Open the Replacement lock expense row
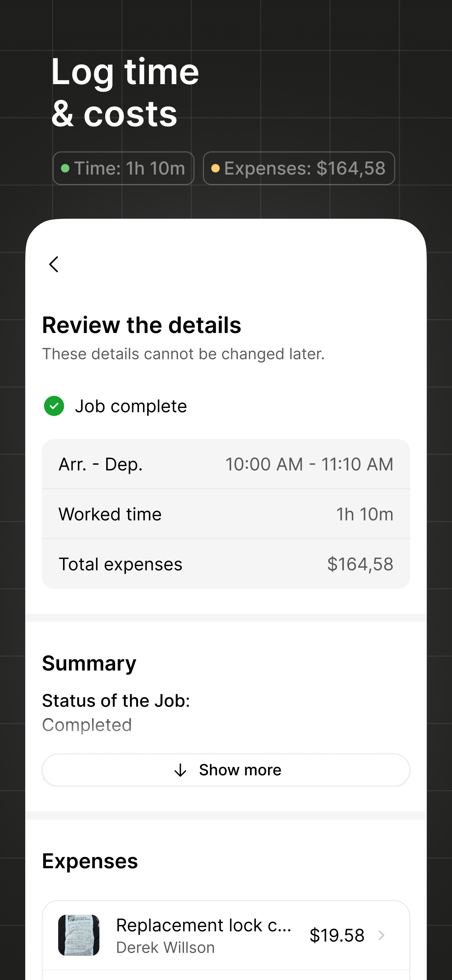The height and width of the screenshot is (980, 452). click(226, 935)
